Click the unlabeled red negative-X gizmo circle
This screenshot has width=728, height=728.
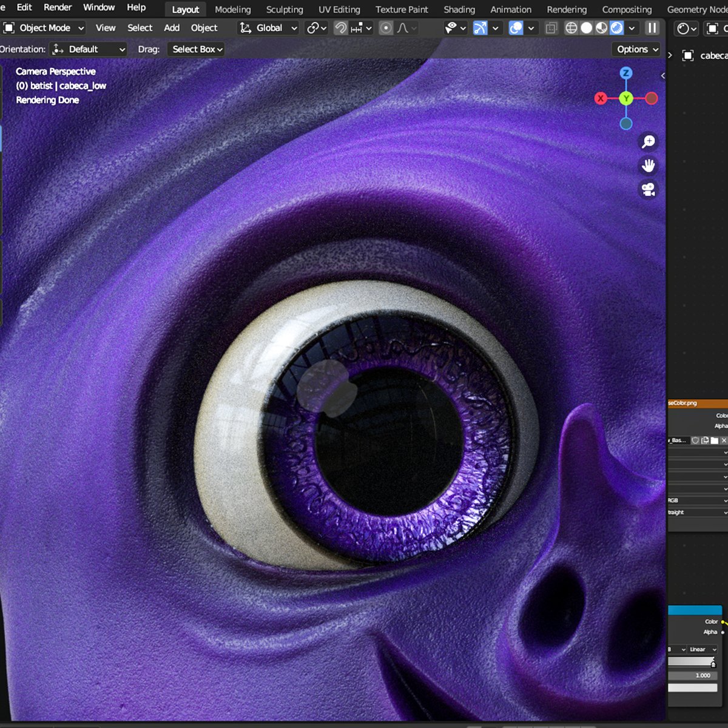(652, 98)
